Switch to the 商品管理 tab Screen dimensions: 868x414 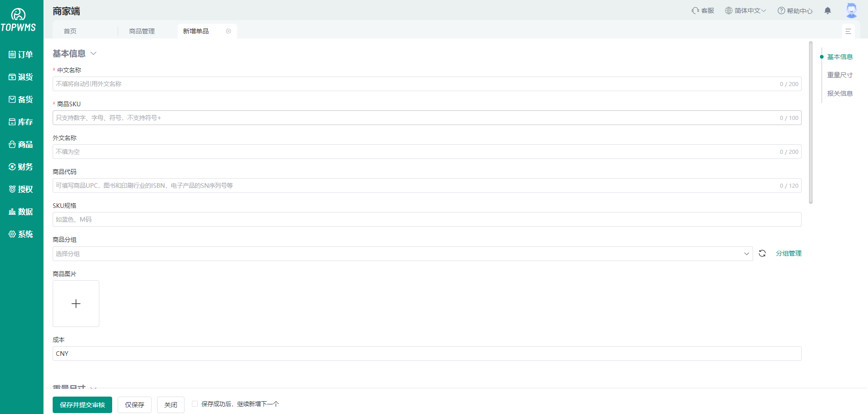(142, 31)
